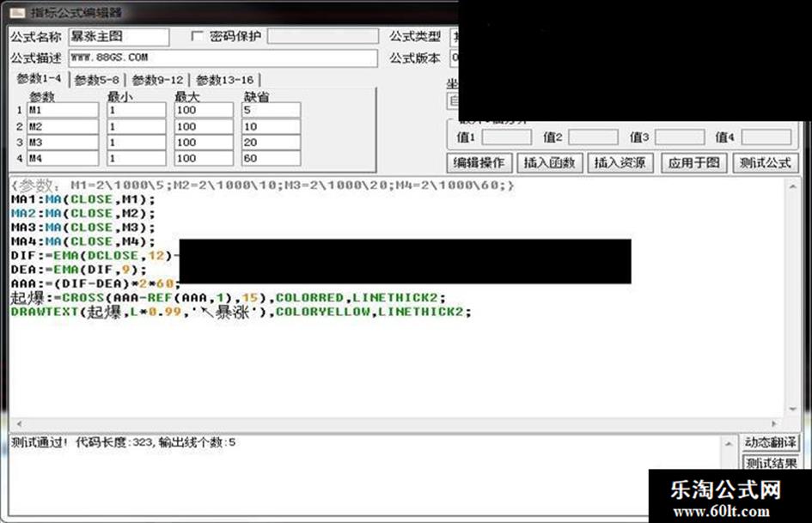Click the default value field showing 10

pyautogui.click(x=271, y=126)
